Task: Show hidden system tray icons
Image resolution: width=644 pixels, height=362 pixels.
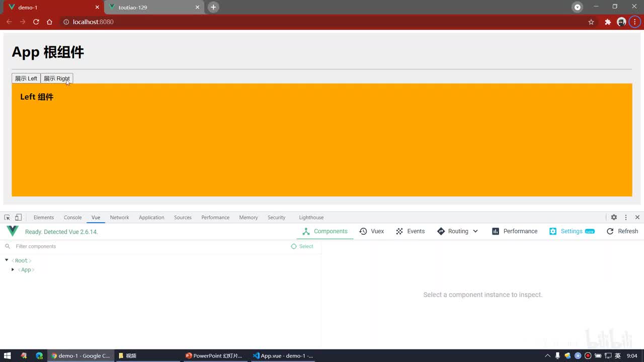Action: click(x=548, y=355)
